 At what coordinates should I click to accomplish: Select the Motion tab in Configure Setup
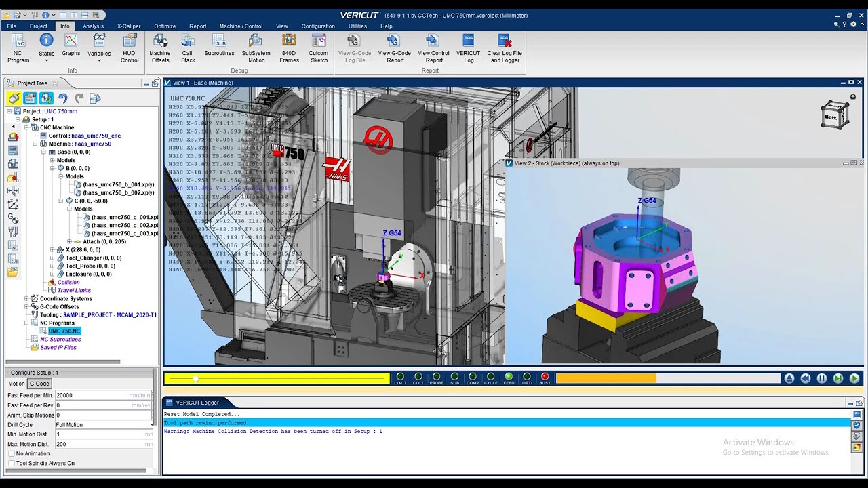click(16, 384)
